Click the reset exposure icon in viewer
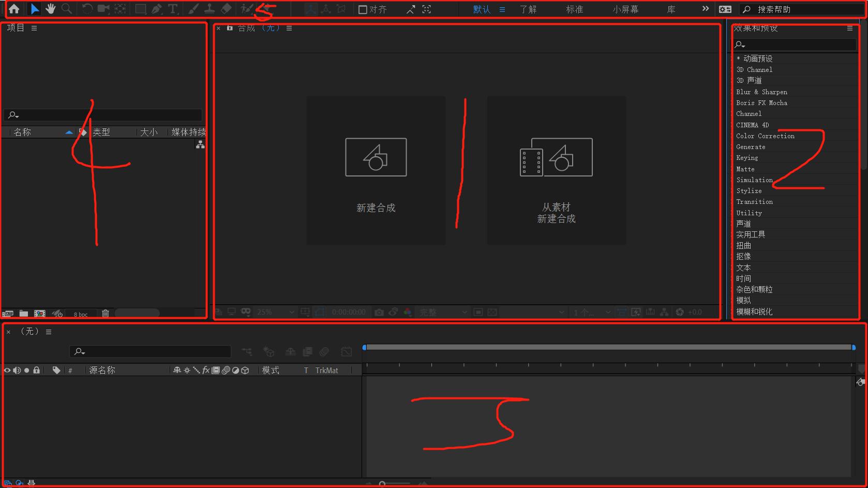 [x=680, y=312]
